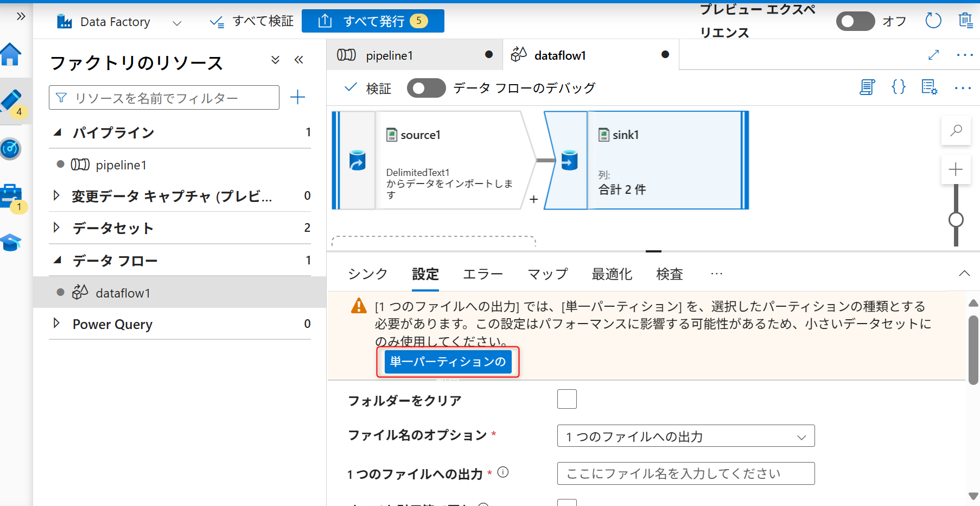This screenshot has height=506, width=980.
Task: Click the 単一パーティションの button in the warning
Action: coord(447,362)
